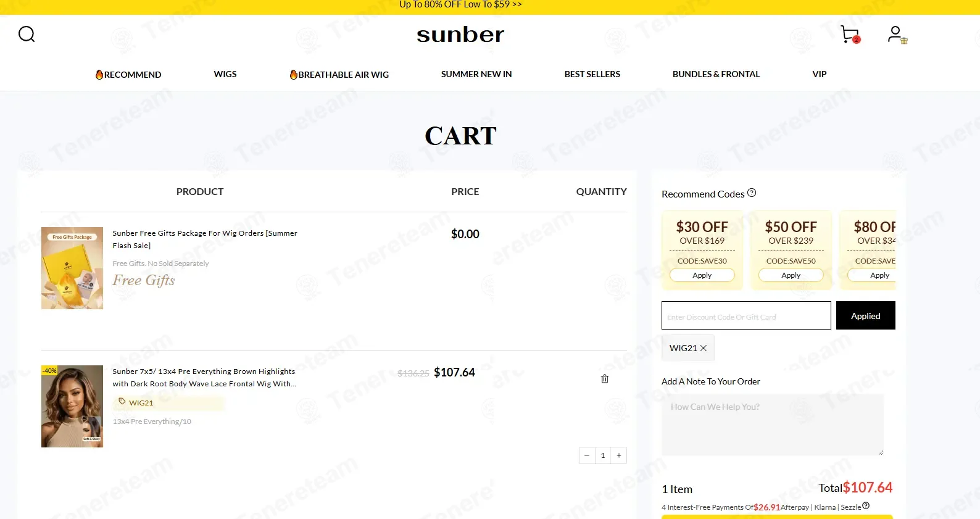Click the $0.00 free gift price
The image size is (980, 519).
(x=465, y=234)
